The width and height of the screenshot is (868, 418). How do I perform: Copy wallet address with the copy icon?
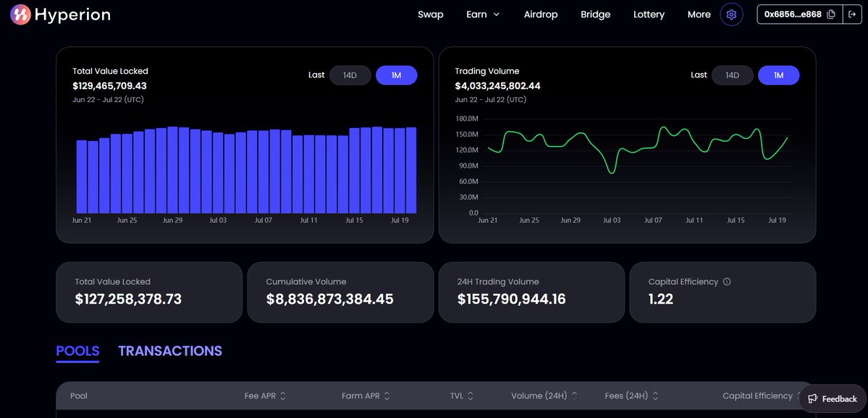831,14
